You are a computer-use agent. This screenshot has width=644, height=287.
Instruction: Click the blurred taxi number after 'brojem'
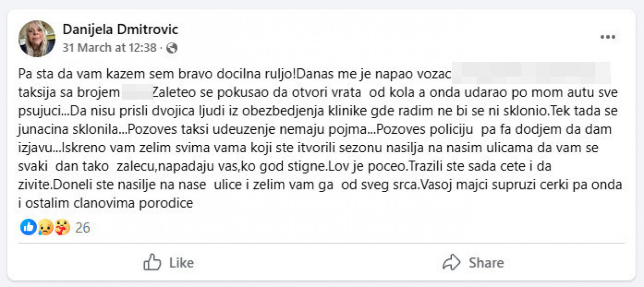click(x=137, y=92)
